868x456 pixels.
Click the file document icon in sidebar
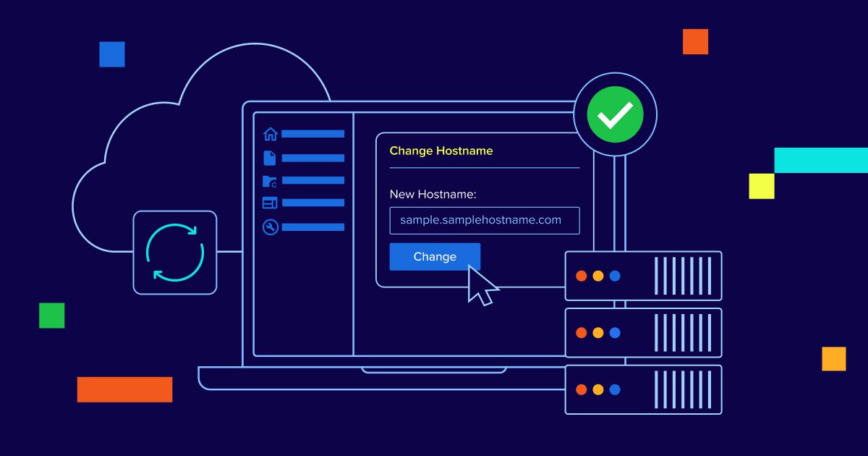point(270,158)
